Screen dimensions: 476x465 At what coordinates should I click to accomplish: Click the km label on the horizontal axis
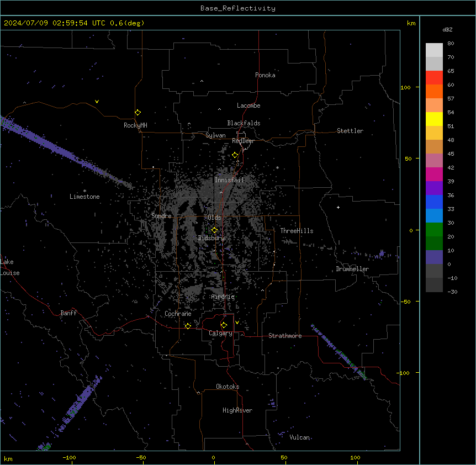coord(8,458)
